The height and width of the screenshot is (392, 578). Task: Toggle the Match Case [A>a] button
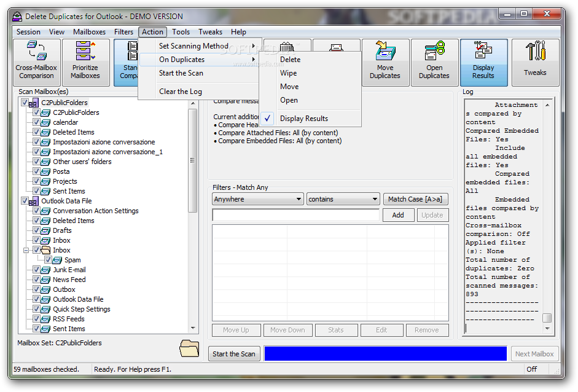[415, 199]
